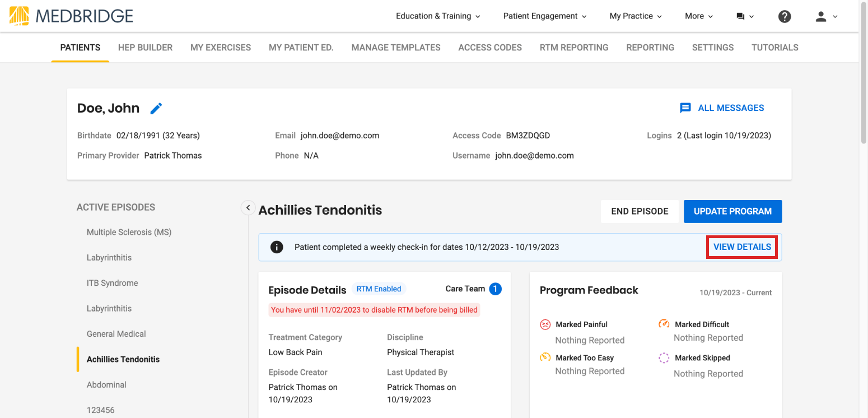Select ITB Syndrome episode
Screen dimensions: 868x418
pyautogui.click(x=112, y=283)
